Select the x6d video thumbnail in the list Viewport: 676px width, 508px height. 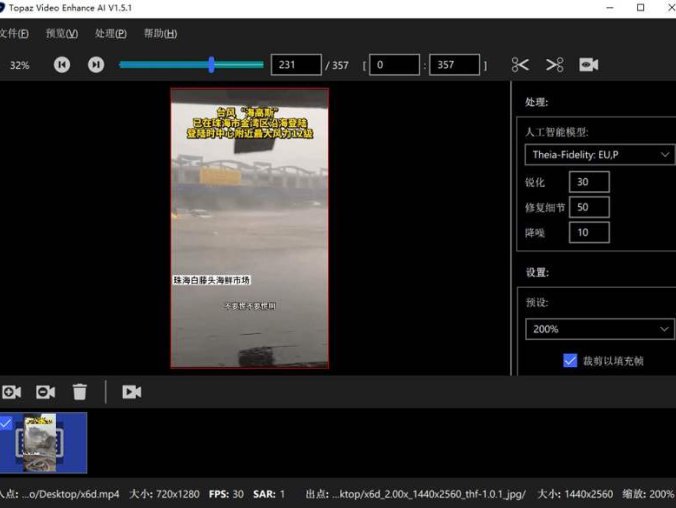pyautogui.click(x=43, y=443)
